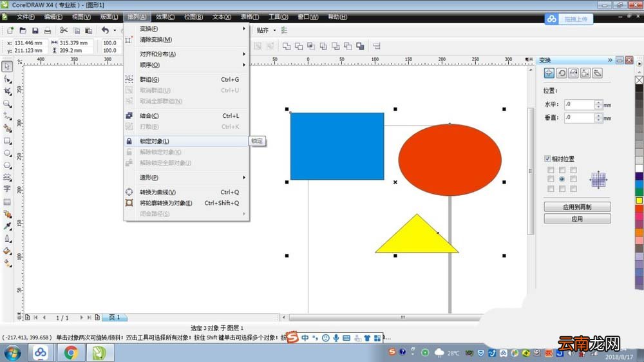Pick the yellow swatch in the color palette
The width and height of the screenshot is (644, 362).
[x=639, y=200]
